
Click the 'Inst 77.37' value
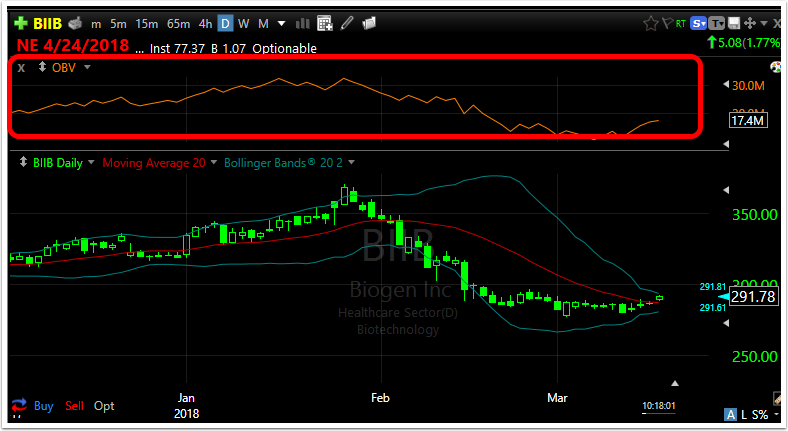(177, 49)
